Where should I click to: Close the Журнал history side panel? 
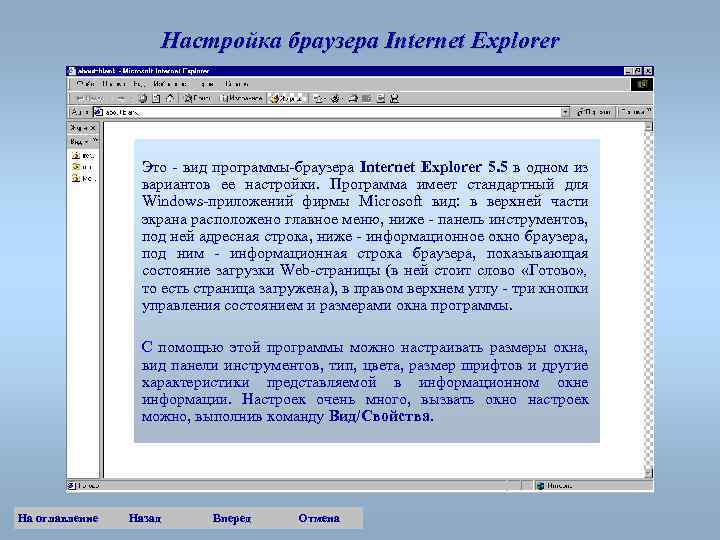[92, 128]
